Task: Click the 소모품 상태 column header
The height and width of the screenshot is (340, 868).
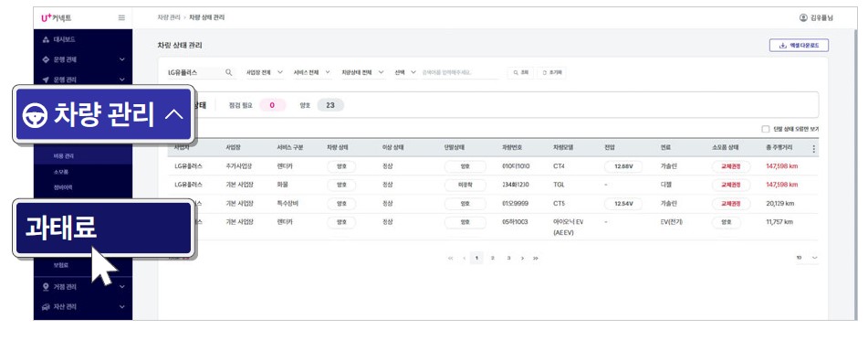Action: tap(727, 148)
